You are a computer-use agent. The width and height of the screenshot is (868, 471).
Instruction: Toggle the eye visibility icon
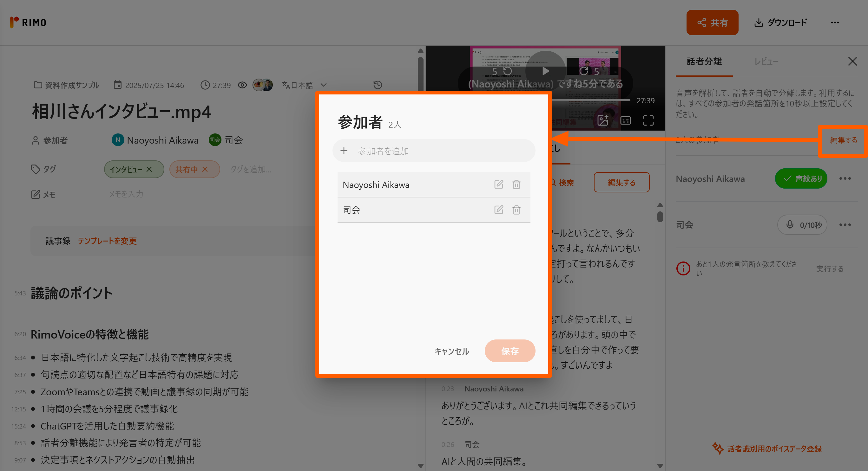(x=242, y=85)
